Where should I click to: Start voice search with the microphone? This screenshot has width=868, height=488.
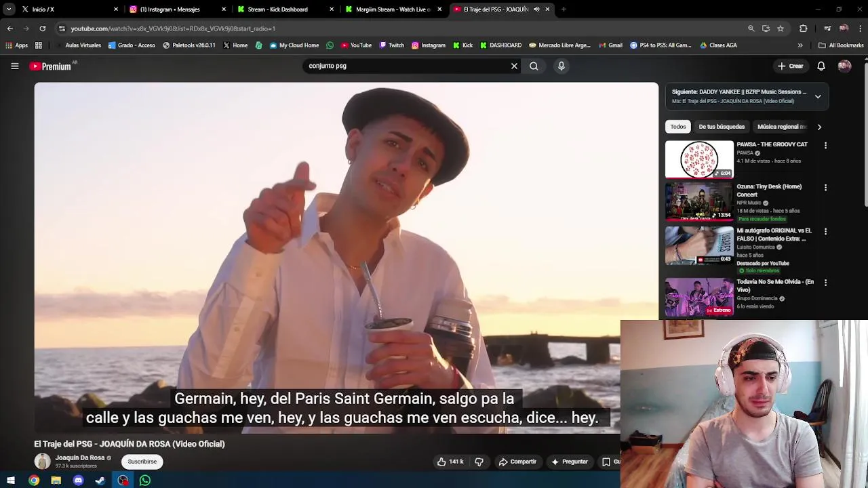click(561, 66)
